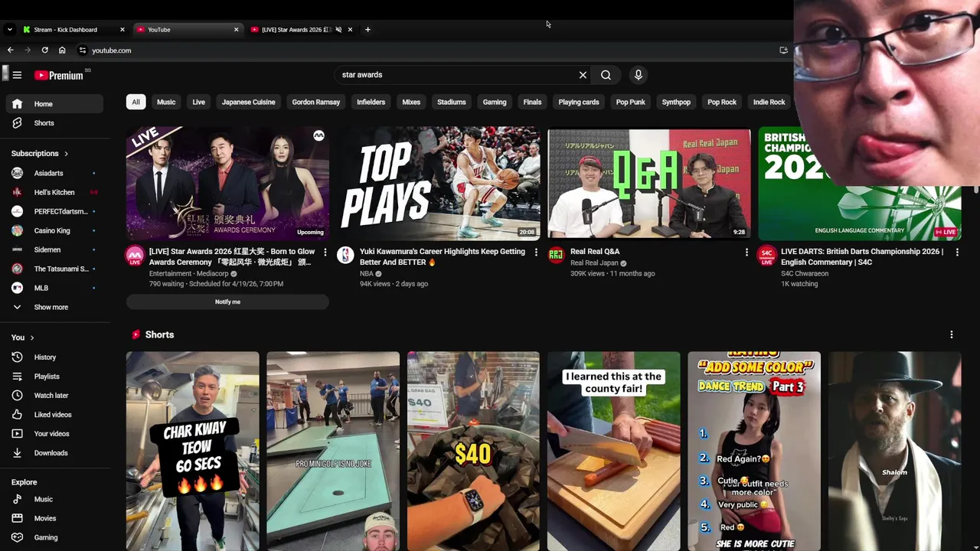Open Real Real Japan channel avatar
Image resolution: width=980 pixels, height=551 pixels.
click(557, 256)
